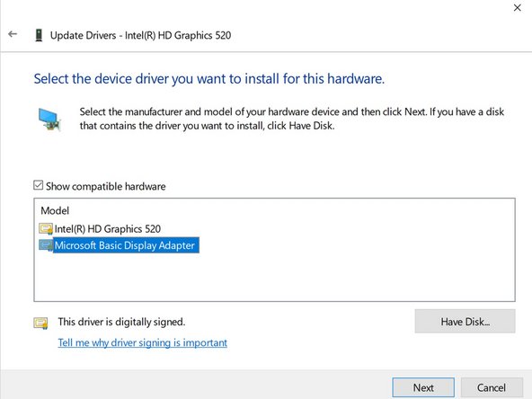The height and width of the screenshot is (399, 532).
Task: Select Microsoft Basic Display Adapter model
Action: 125,245
